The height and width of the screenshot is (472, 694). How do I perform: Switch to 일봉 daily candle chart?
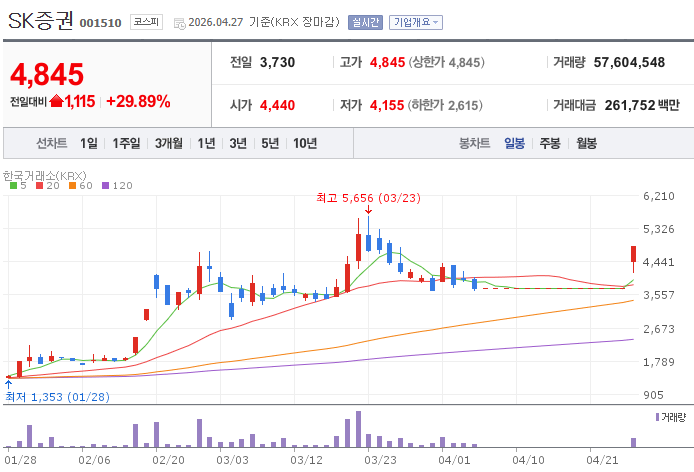pyautogui.click(x=514, y=143)
